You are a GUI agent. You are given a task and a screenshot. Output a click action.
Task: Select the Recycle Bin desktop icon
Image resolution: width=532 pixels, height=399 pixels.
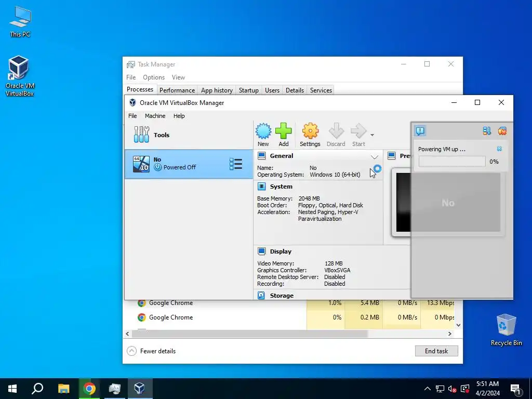coord(506,330)
